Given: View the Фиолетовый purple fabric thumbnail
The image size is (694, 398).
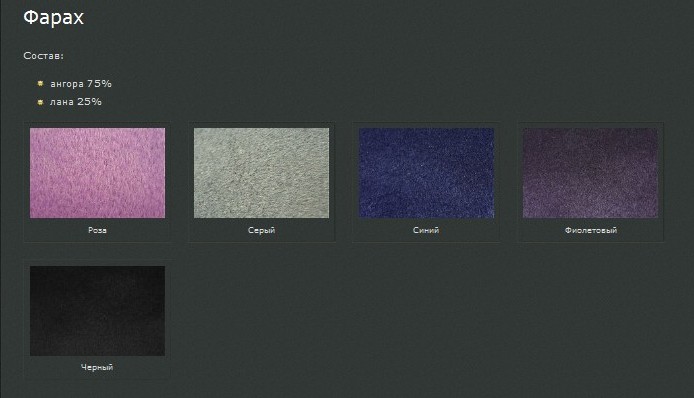Looking at the screenshot, I should (x=590, y=173).
